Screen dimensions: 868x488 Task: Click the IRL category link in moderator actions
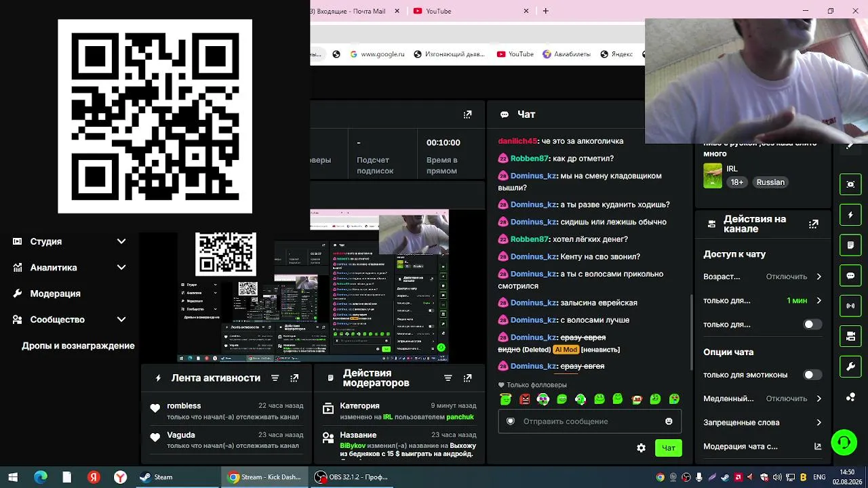coord(388,418)
